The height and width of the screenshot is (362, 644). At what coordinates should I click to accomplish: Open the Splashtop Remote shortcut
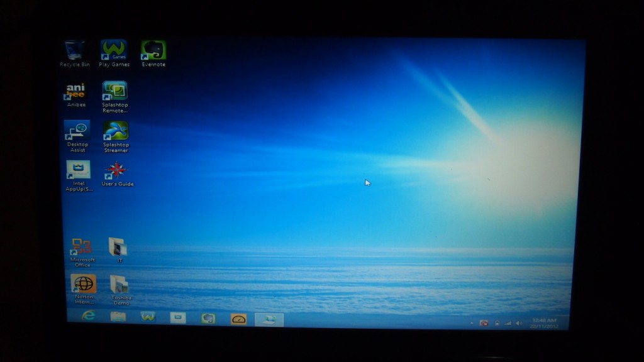pyautogui.click(x=114, y=97)
